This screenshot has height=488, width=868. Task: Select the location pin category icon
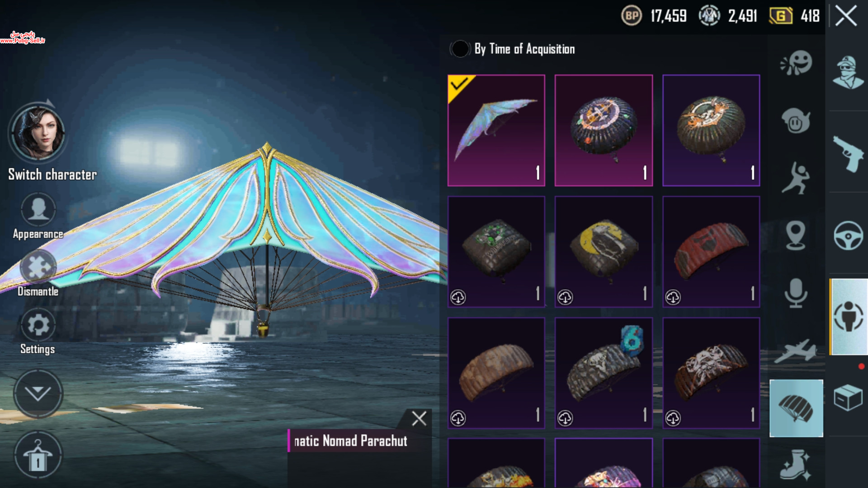(796, 235)
